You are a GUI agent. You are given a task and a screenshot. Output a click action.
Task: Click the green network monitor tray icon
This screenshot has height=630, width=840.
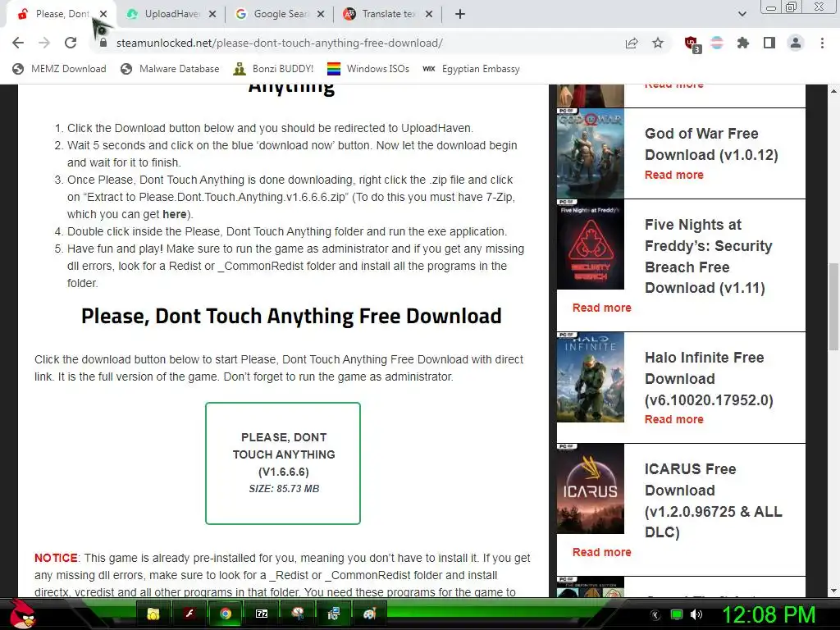click(677, 614)
